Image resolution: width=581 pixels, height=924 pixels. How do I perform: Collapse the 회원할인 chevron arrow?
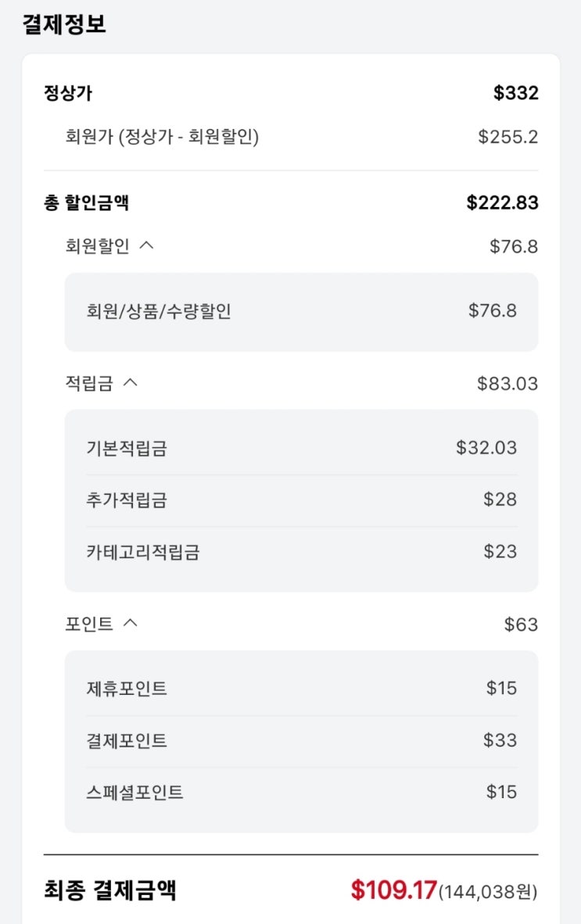[146, 245]
